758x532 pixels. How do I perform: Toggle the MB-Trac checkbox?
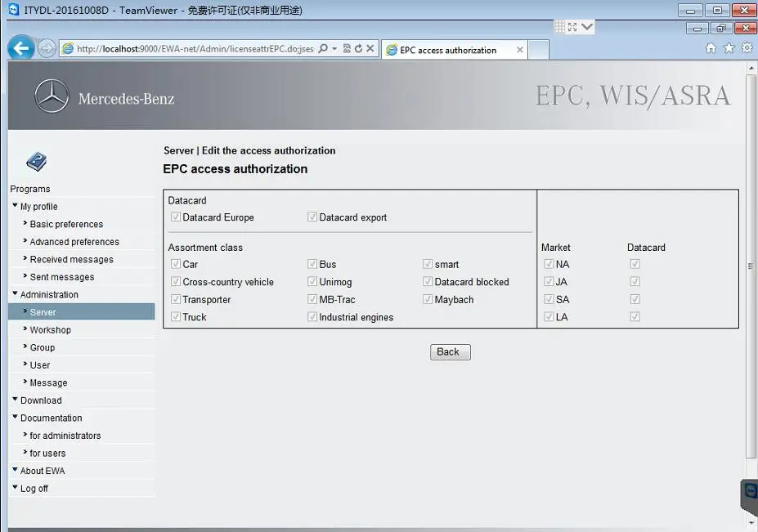pos(312,299)
